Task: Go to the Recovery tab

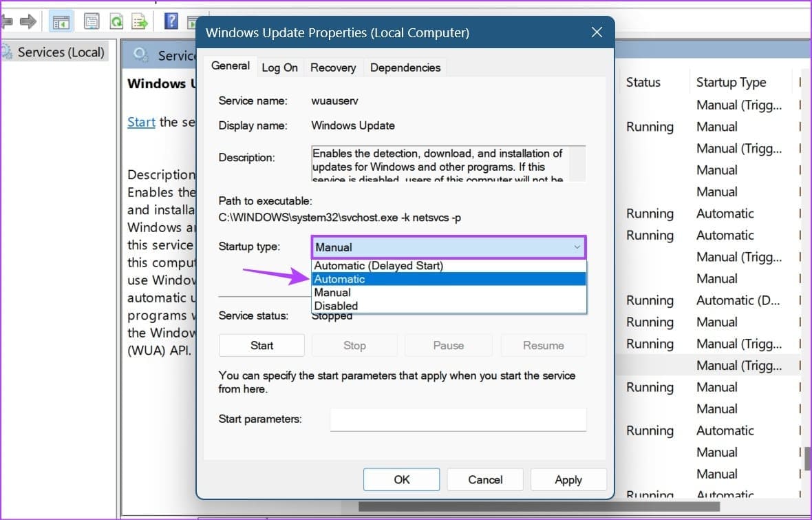Action: [333, 67]
